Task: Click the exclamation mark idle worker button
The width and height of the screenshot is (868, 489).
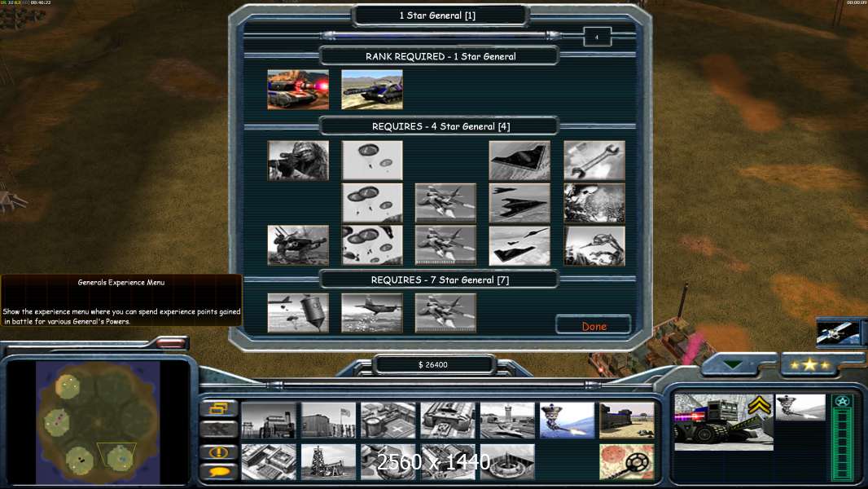Action: [x=219, y=452]
